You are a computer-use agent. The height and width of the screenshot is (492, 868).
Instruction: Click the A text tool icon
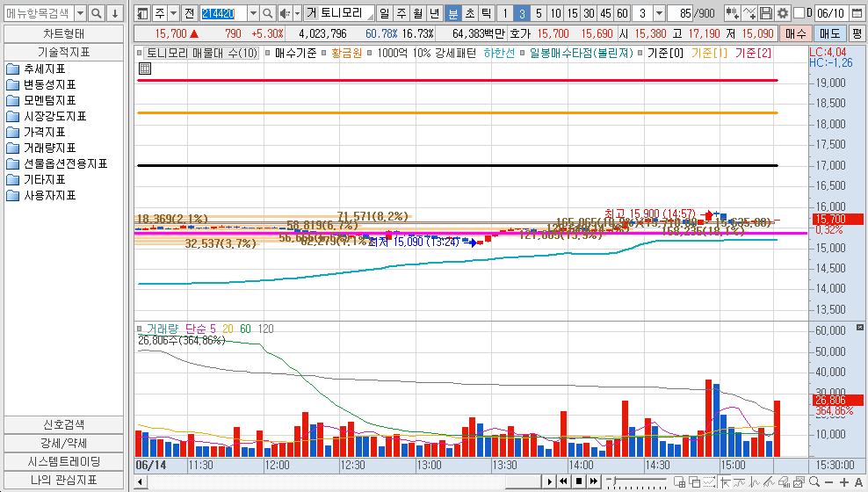pyautogui.click(x=858, y=482)
